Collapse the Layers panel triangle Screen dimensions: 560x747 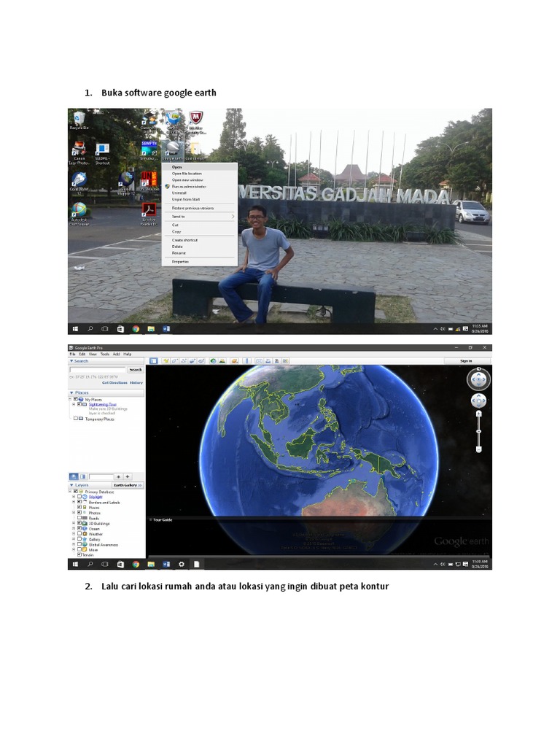click(71, 485)
